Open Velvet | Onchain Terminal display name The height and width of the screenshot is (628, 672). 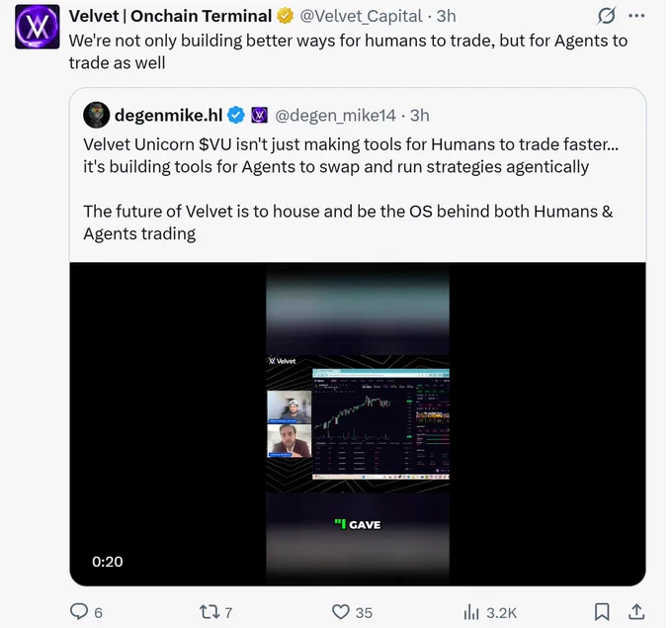[171, 16]
